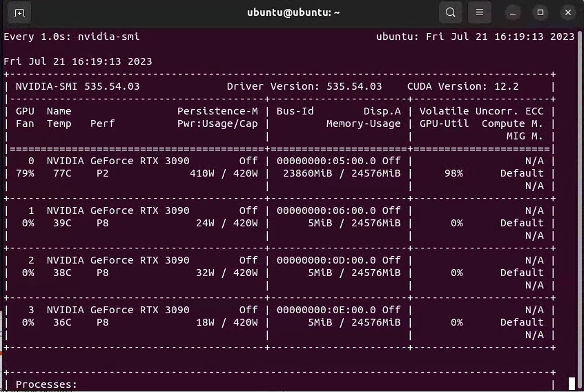The width and height of the screenshot is (584, 392).
Task: Open a new terminal tab
Action: [x=19, y=12]
